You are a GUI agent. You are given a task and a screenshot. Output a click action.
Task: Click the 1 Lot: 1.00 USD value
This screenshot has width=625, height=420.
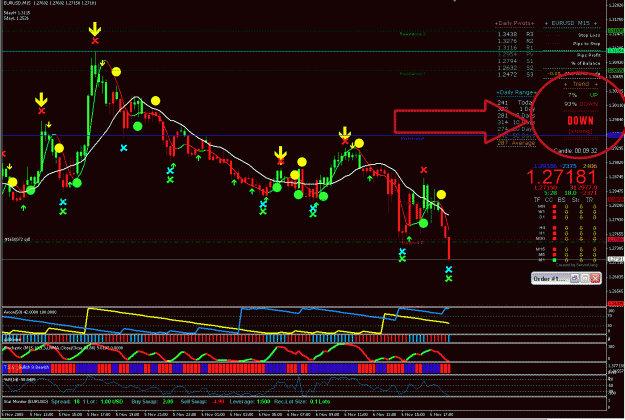tap(103, 402)
